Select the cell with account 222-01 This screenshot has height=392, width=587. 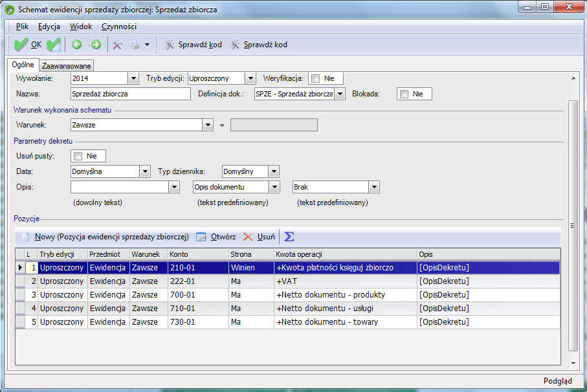[x=199, y=281]
